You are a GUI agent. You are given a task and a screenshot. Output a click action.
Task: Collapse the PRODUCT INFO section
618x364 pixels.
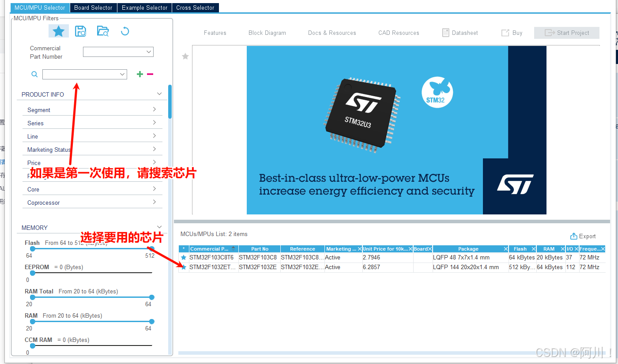[x=159, y=94]
